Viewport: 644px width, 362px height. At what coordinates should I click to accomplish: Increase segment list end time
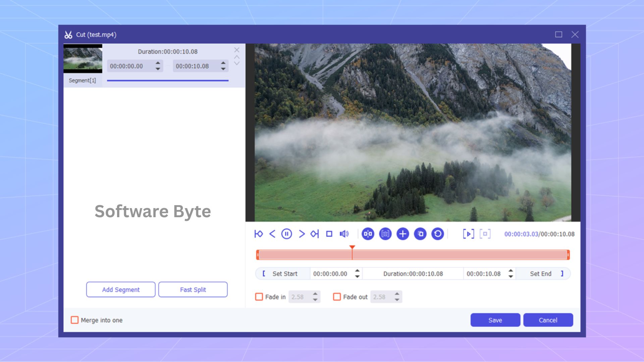[223, 63]
